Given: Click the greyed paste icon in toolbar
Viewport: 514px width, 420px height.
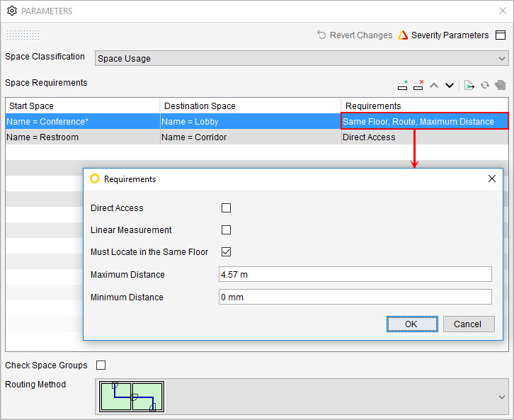Looking at the screenshot, I should click(x=501, y=85).
